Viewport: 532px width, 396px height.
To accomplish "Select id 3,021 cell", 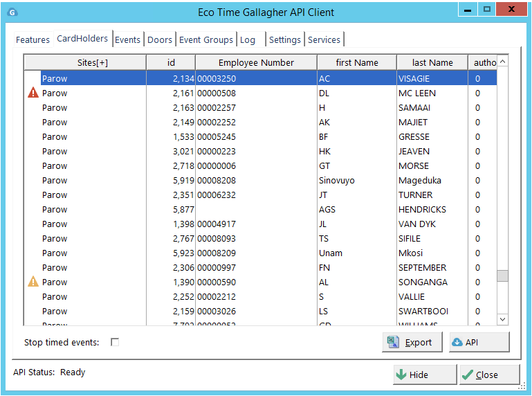I will 171,152.
